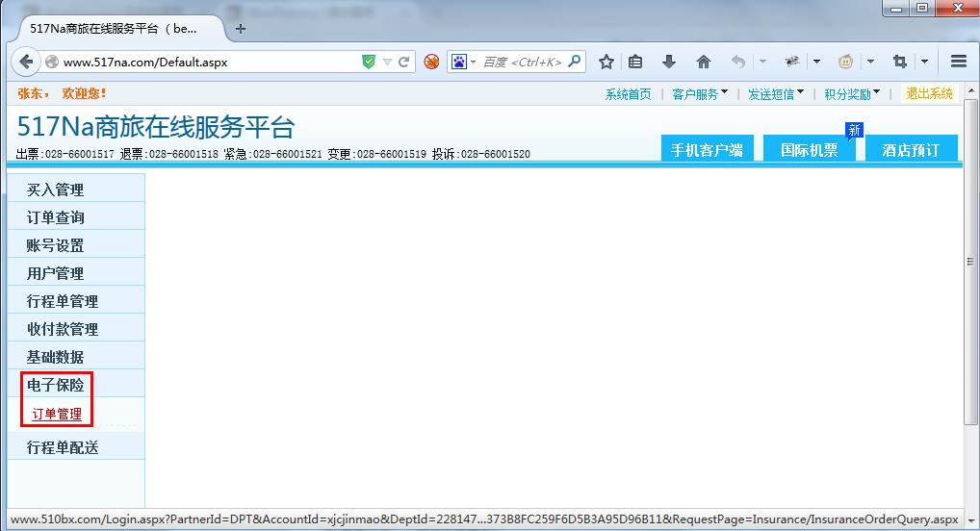Maximize the browser window
980x531 pixels.
click(922, 8)
